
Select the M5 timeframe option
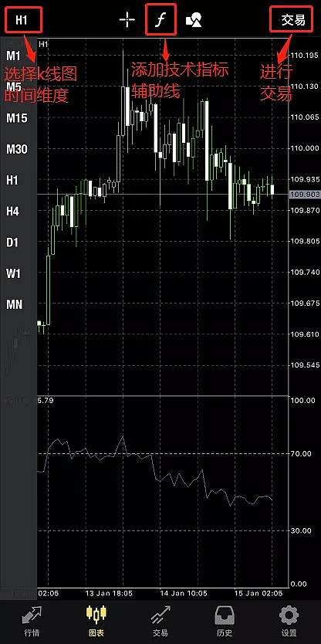click(x=14, y=87)
